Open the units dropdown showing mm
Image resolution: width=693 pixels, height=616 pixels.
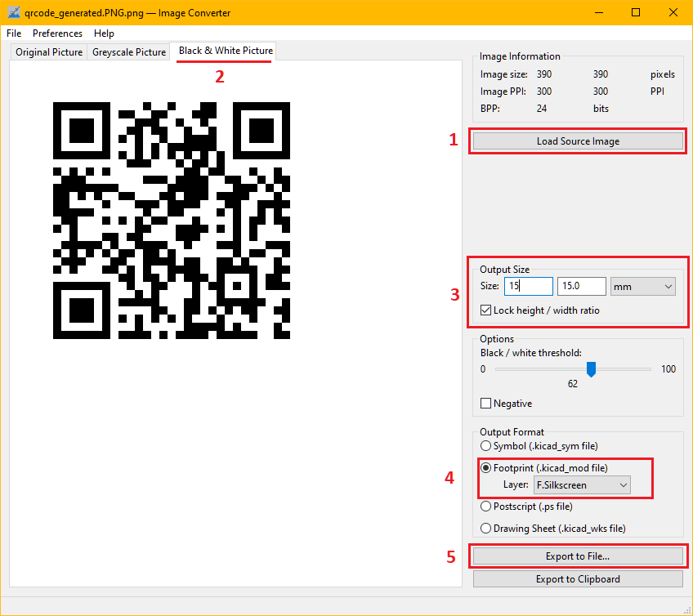642,286
